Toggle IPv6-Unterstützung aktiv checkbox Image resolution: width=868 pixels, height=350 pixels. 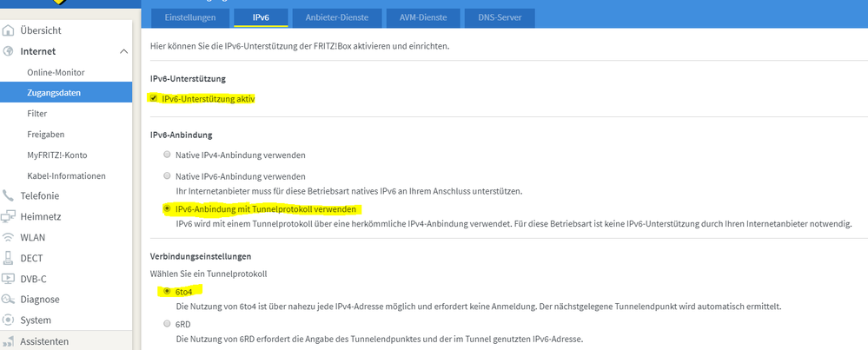[x=154, y=98]
